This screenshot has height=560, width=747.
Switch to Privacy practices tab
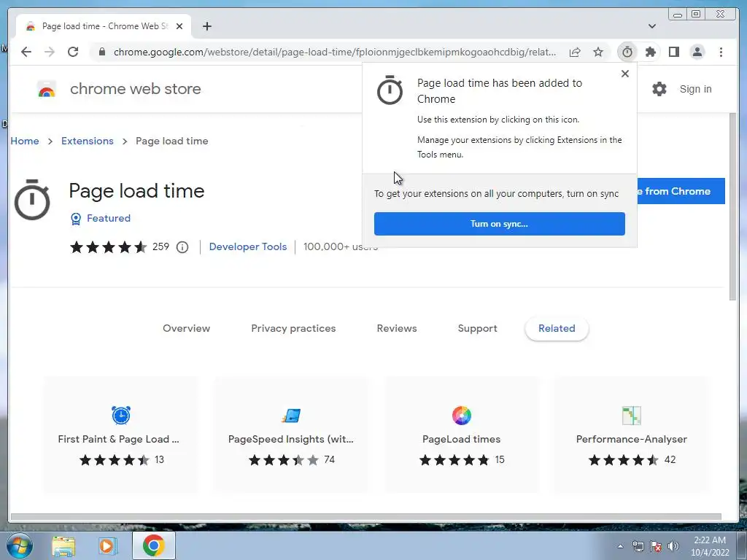(x=293, y=328)
